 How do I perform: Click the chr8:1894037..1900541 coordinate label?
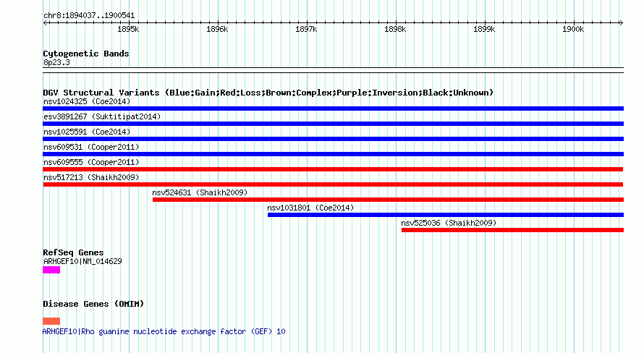coord(89,15)
